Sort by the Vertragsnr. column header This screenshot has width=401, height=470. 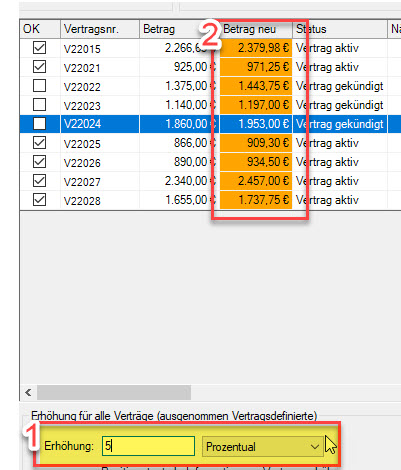click(100, 29)
